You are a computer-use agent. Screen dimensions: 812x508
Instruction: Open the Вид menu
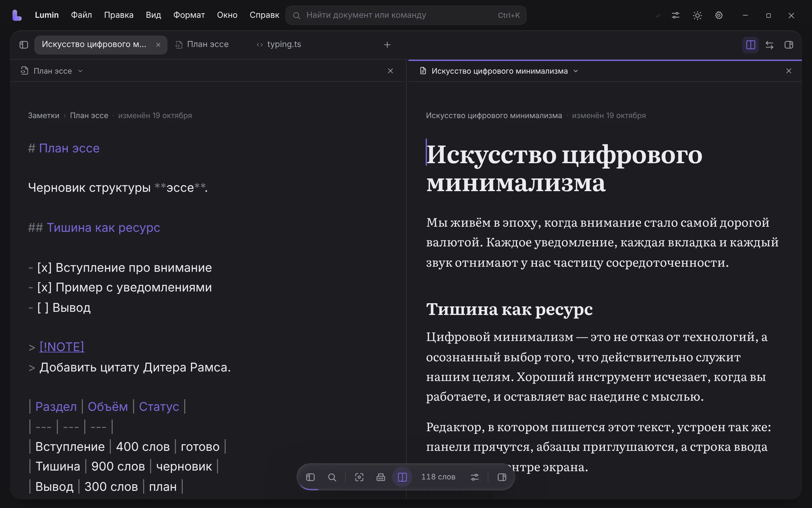coord(153,15)
